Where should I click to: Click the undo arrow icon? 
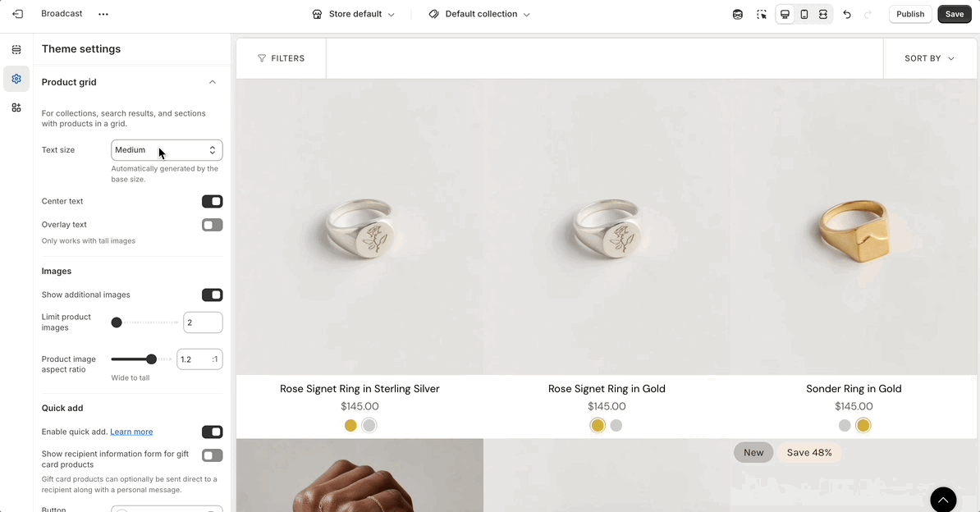click(x=847, y=14)
